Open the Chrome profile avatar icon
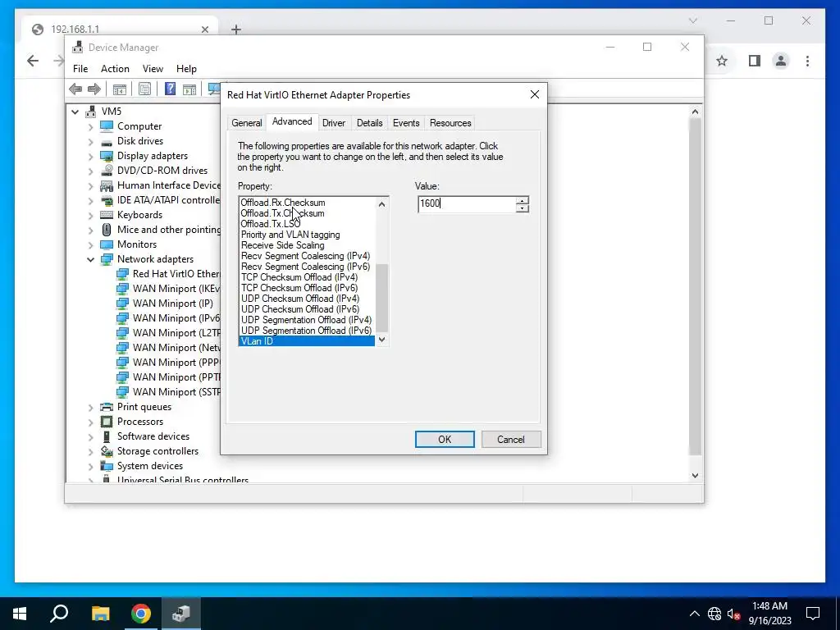840x630 pixels. tap(781, 61)
